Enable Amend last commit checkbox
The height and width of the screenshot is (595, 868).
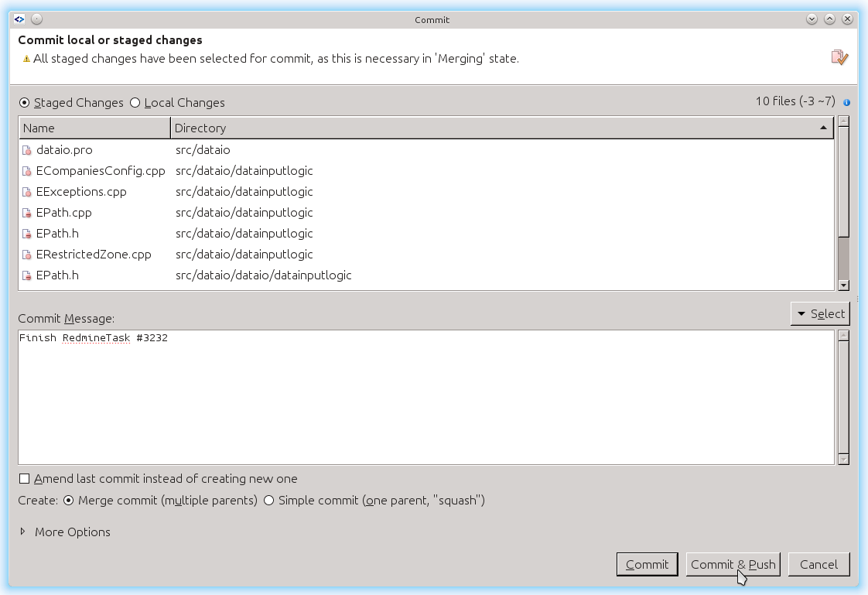[25, 479]
